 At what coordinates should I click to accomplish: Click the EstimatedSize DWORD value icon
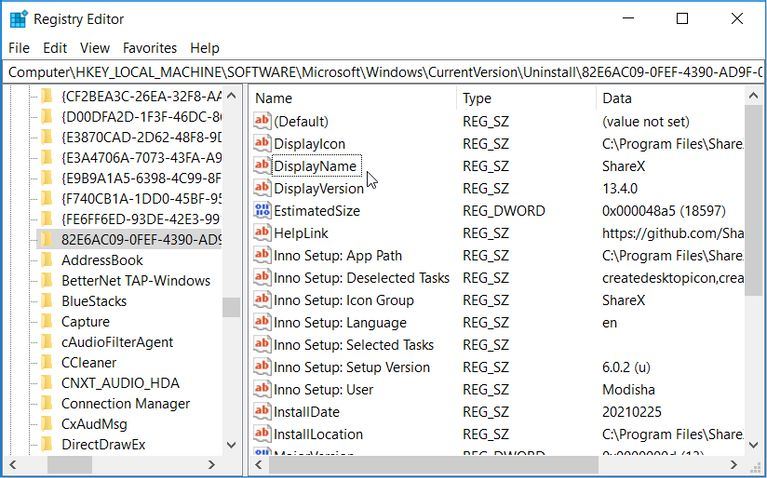(262, 211)
